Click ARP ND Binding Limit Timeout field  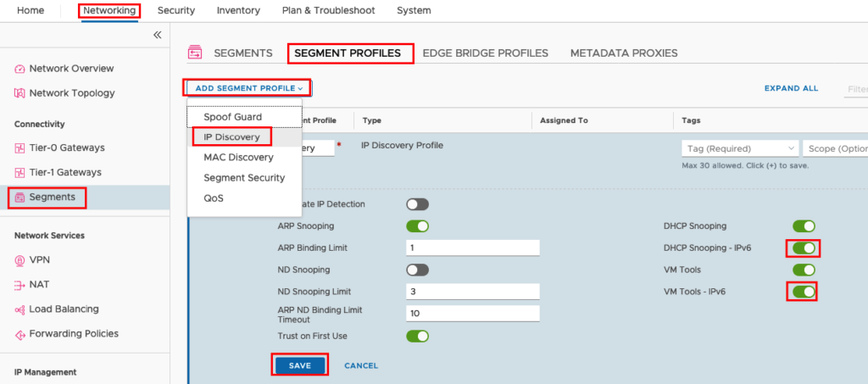point(473,314)
